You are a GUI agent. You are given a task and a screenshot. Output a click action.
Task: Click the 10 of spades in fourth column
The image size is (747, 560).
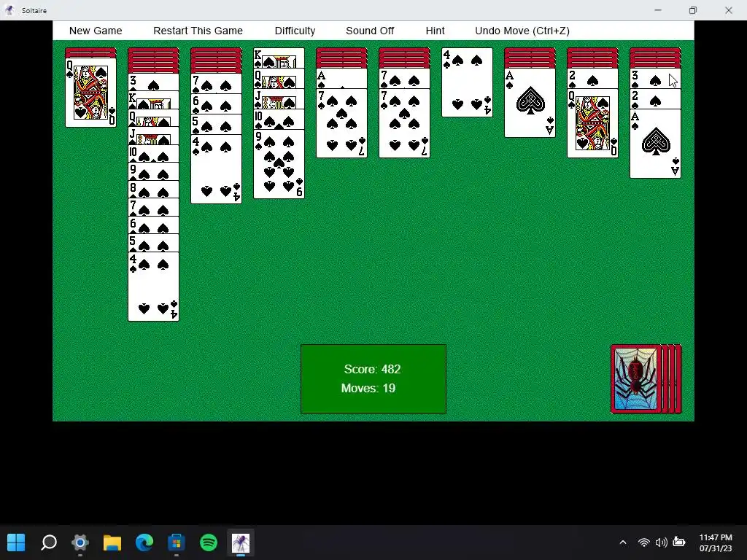tap(279, 119)
